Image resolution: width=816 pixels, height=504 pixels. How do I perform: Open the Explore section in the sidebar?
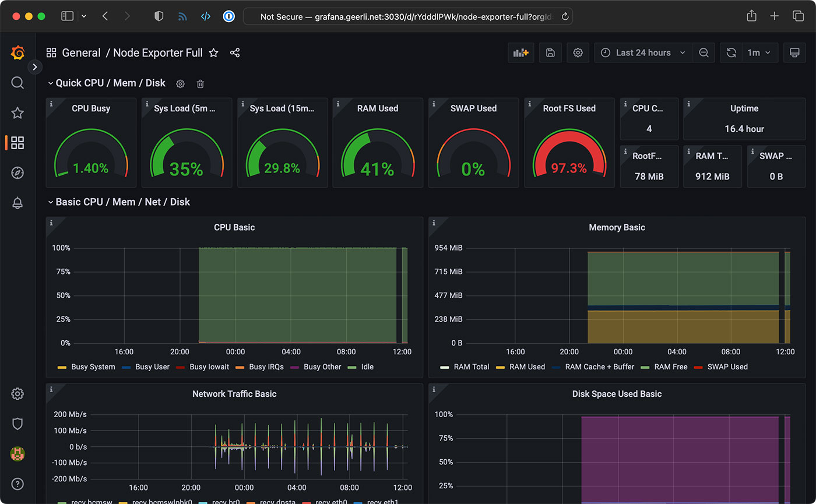[17, 172]
